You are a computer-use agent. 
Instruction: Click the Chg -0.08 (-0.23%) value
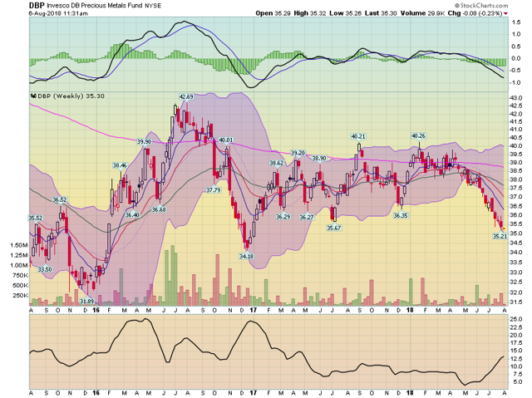point(475,13)
